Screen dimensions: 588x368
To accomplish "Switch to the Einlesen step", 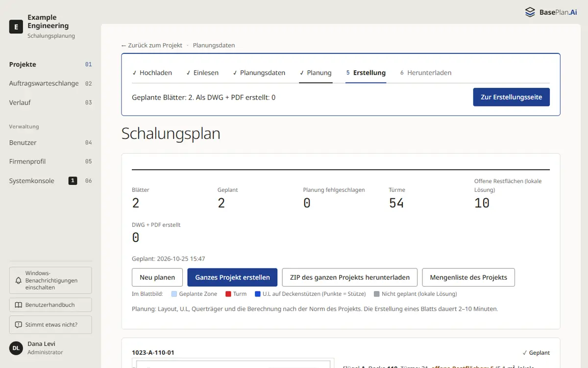I will click(202, 73).
